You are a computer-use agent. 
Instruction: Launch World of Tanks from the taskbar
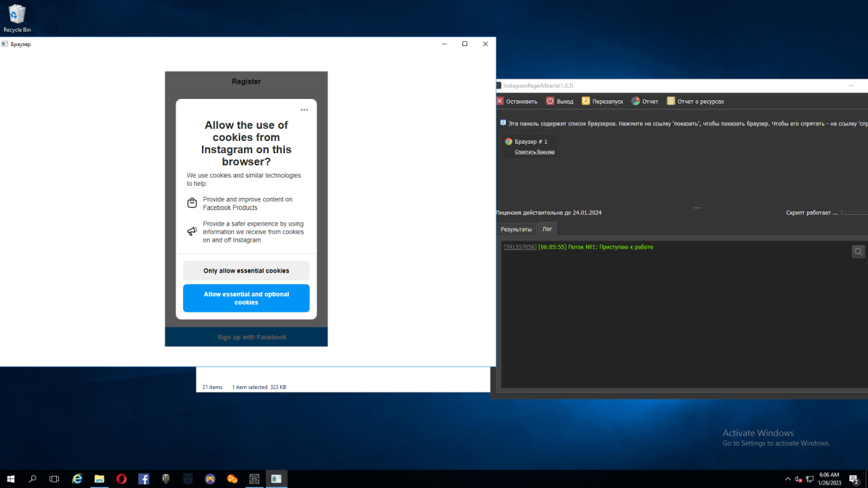[x=165, y=479]
